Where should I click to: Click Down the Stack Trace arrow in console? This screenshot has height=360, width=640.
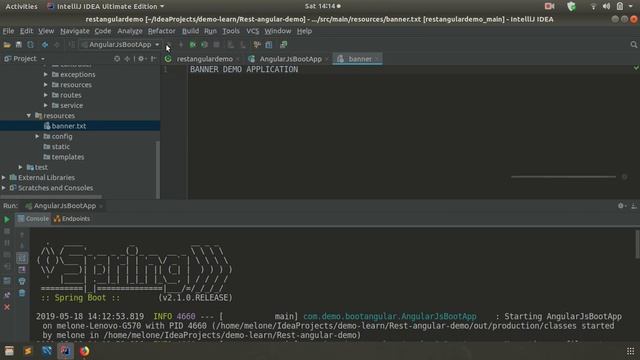[22, 246]
